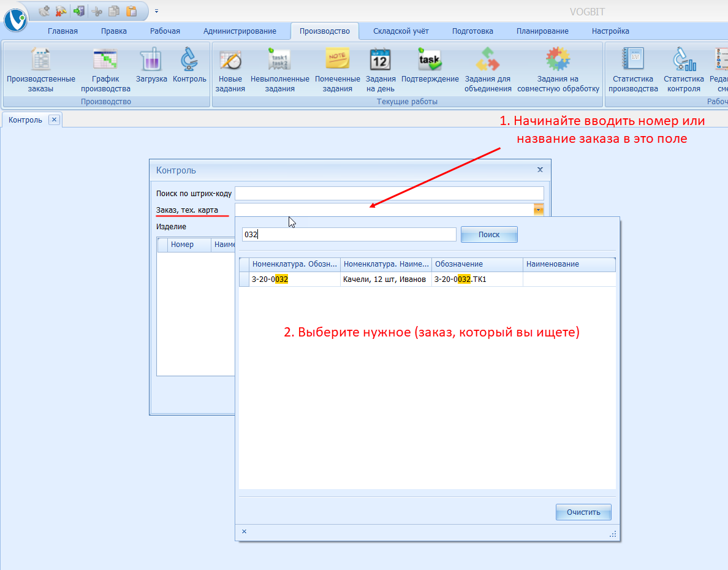Open the quick access toolbar customize arrow
The image size is (728, 570).
point(156,11)
